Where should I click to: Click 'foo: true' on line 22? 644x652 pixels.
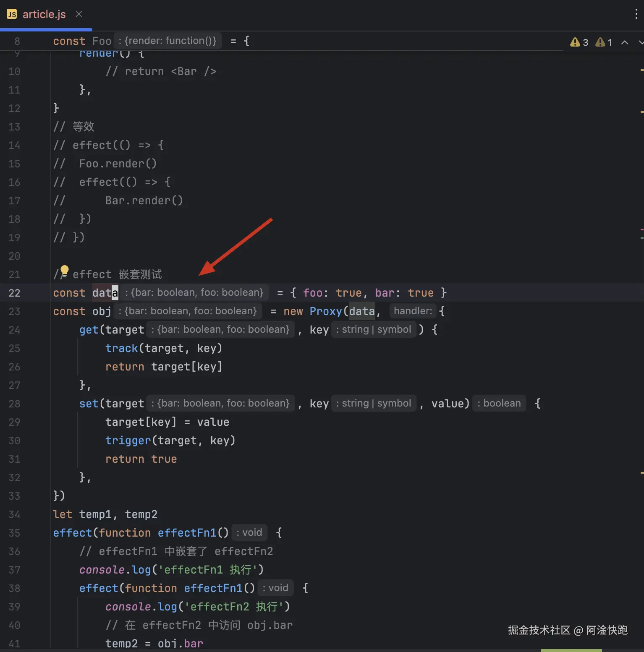[x=332, y=293]
